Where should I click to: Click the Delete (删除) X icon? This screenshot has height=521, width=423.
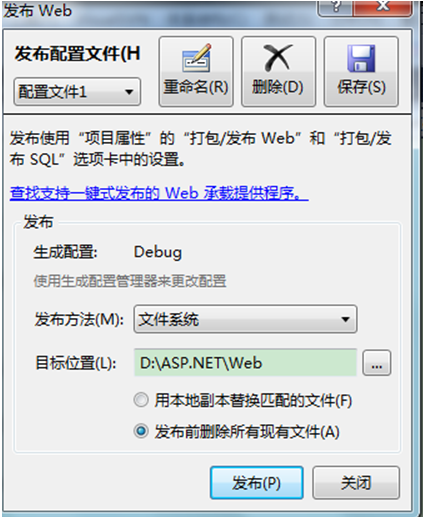[278, 58]
